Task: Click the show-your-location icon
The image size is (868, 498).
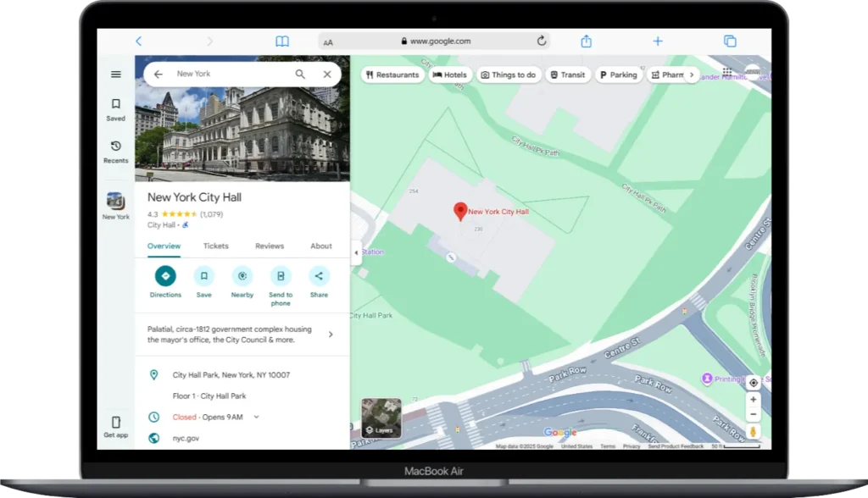Action: pos(753,382)
